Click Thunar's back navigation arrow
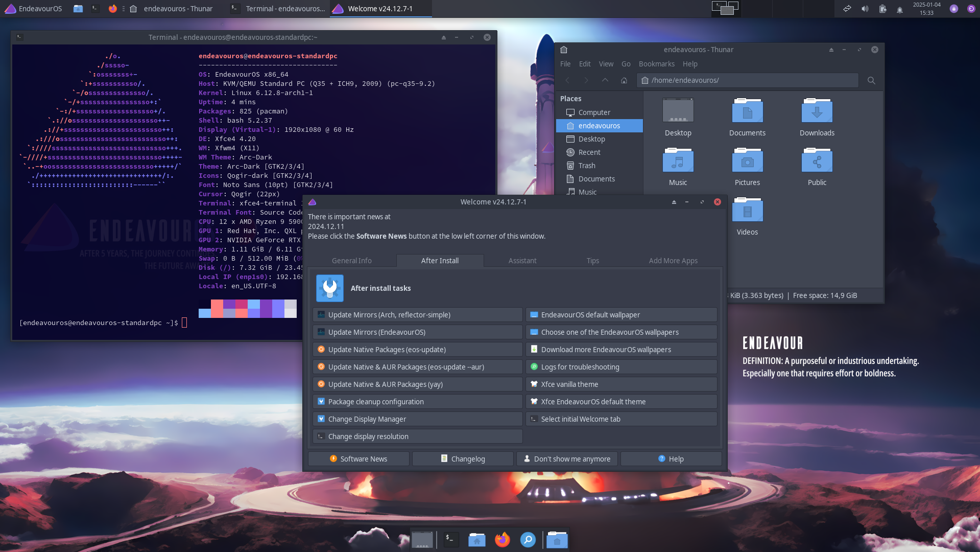The width and height of the screenshot is (980, 552). 567,80
